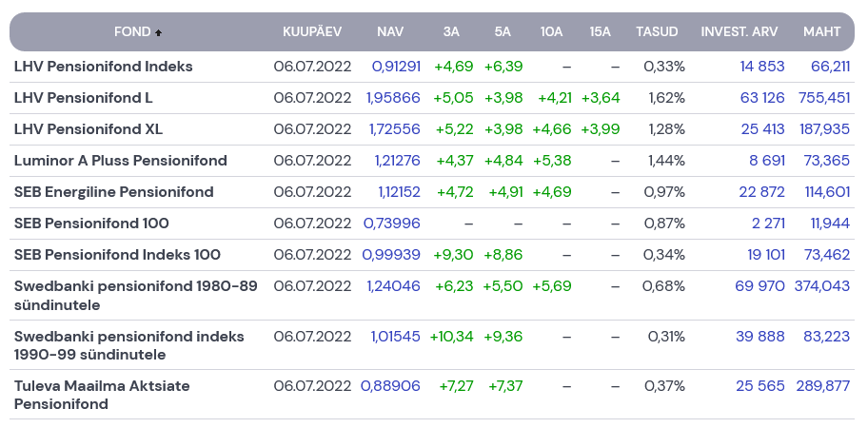The width and height of the screenshot is (868, 428).
Task: Click volume value 114,601
Action: [828, 192]
